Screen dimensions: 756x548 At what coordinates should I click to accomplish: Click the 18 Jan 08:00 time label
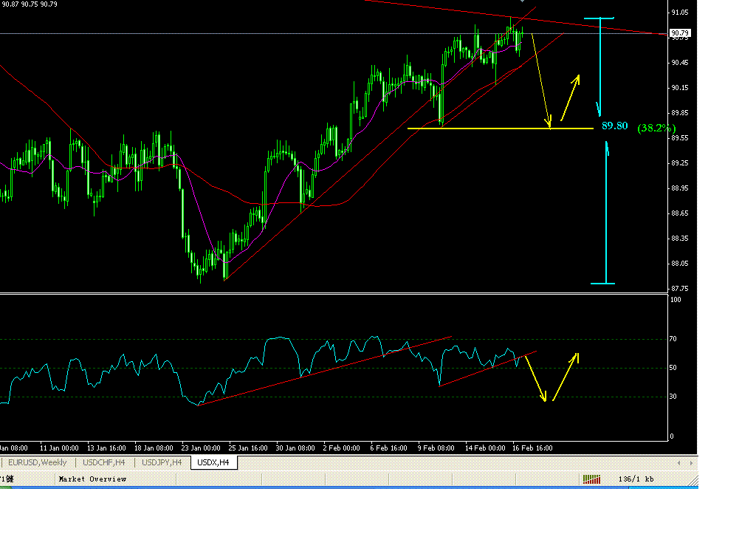(154, 448)
